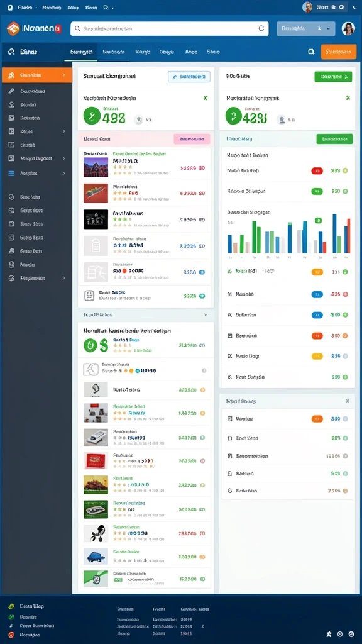Toggle the orange pill in the bottom-right card

coord(317,419)
